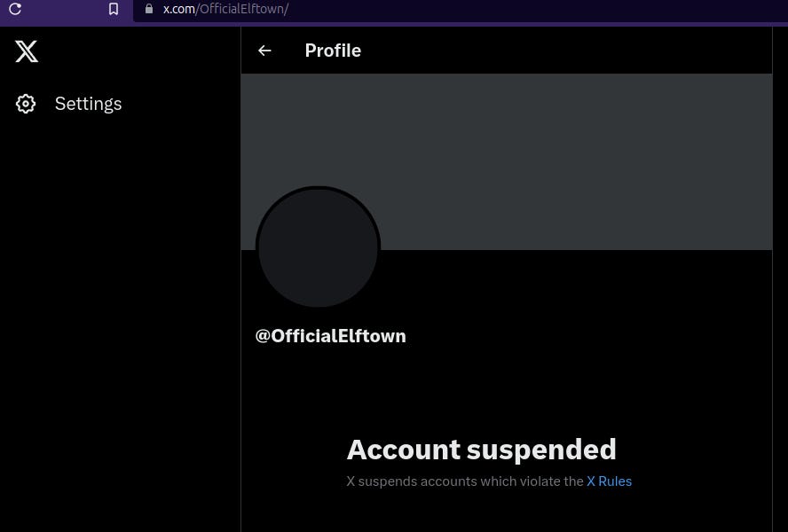
Task: Select the suspended account's avatar circle
Action: click(318, 246)
